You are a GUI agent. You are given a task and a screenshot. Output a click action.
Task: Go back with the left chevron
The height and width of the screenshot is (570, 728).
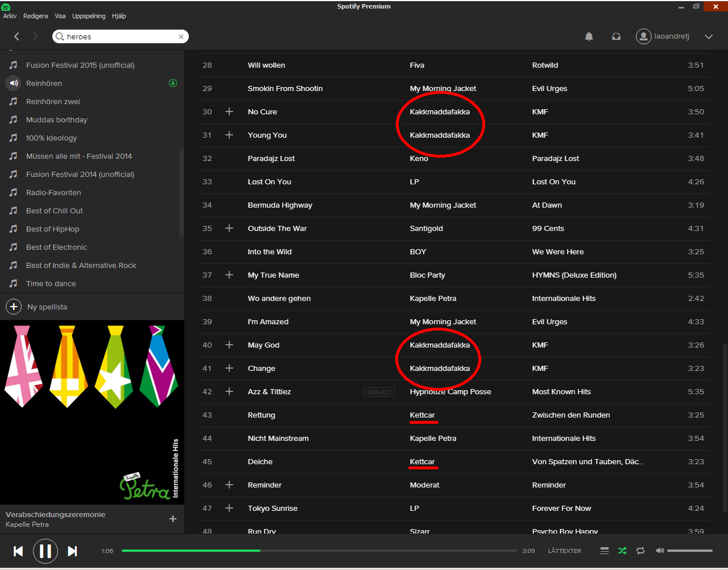pyautogui.click(x=16, y=36)
